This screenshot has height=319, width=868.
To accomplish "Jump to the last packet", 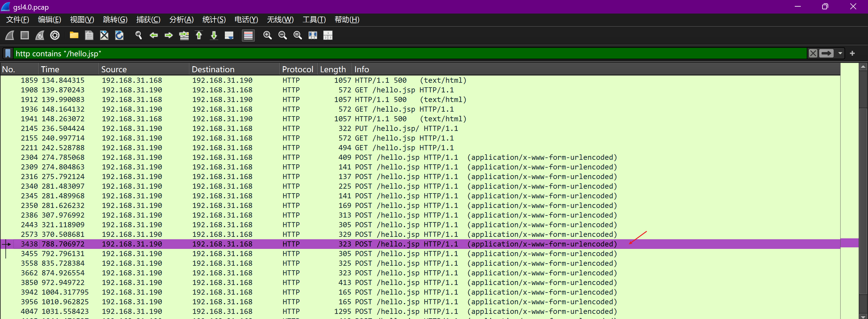I will click(214, 35).
